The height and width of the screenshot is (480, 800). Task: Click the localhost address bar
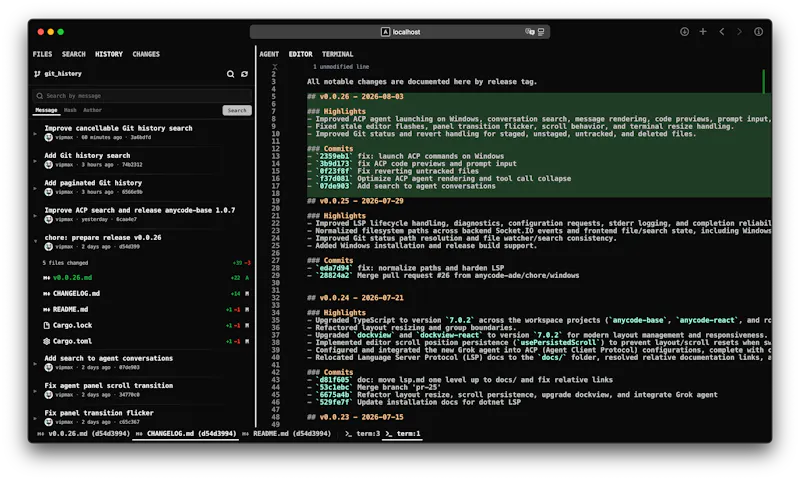399,32
